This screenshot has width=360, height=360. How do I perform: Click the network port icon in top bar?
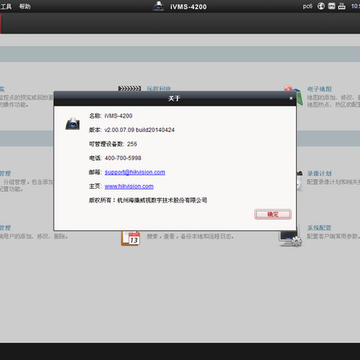point(342,6)
